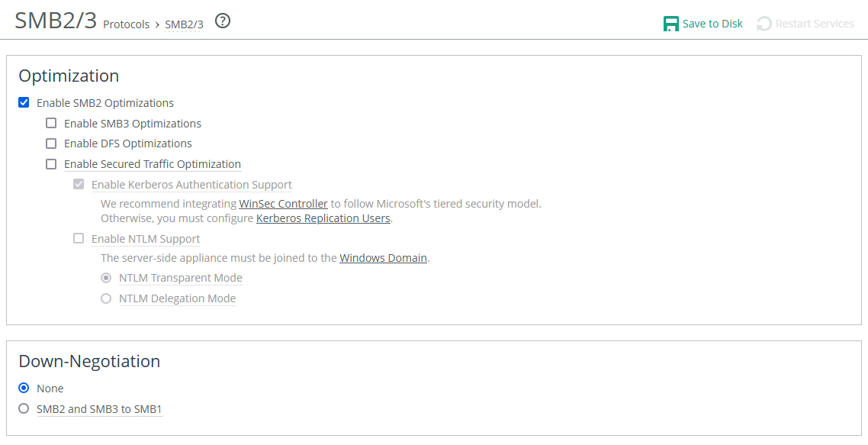Viewport: 868px width, 445px height.
Task: Tick the Enable DFS Optimizations checkbox
Action: 51,143
